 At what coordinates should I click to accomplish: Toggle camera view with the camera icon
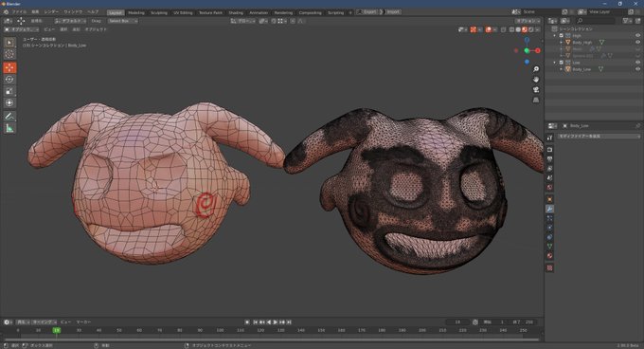[x=536, y=89]
